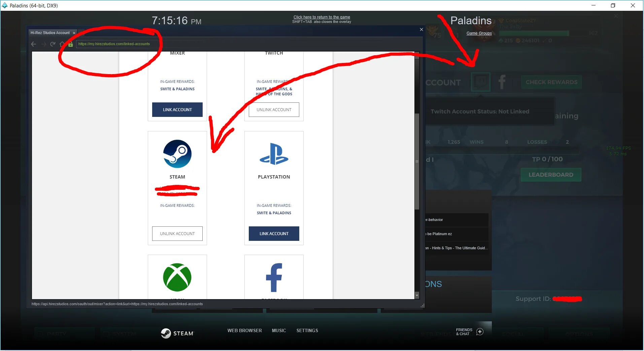Go forward in overlay browser
Viewport: 644px width, 351px height.
(43, 44)
